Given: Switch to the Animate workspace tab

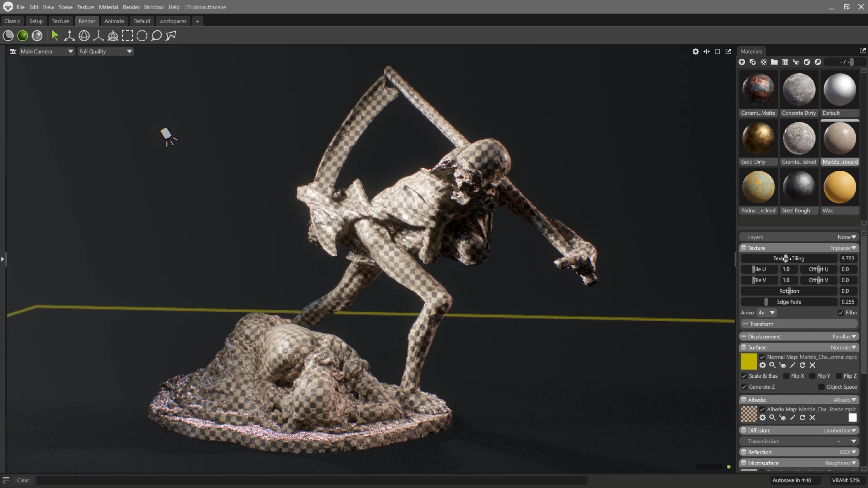Looking at the screenshot, I should pyautogui.click(x=114, y=21).
